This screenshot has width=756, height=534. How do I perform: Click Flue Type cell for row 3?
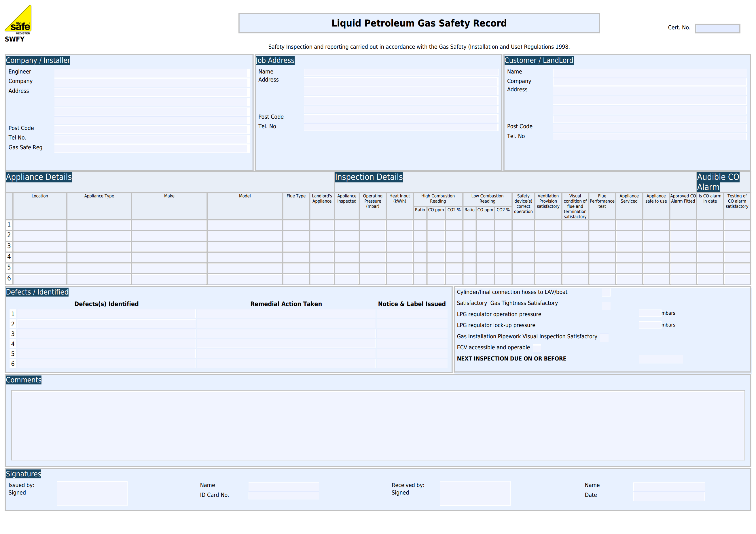(x=296, y=246)
